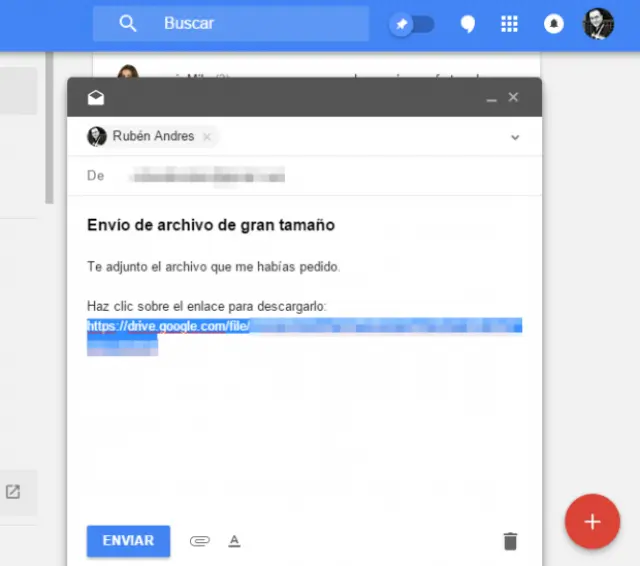Open the De sender address selector
Viewport: 640px width, 566px height.
pos(208,176)
